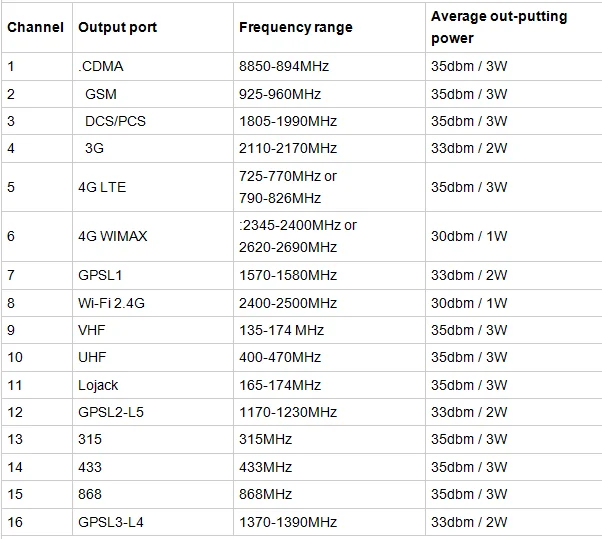Screen dimensions: 602x539
Task: Click the 2400-2500MHz frequency cell
Action: tap(288, 303)
